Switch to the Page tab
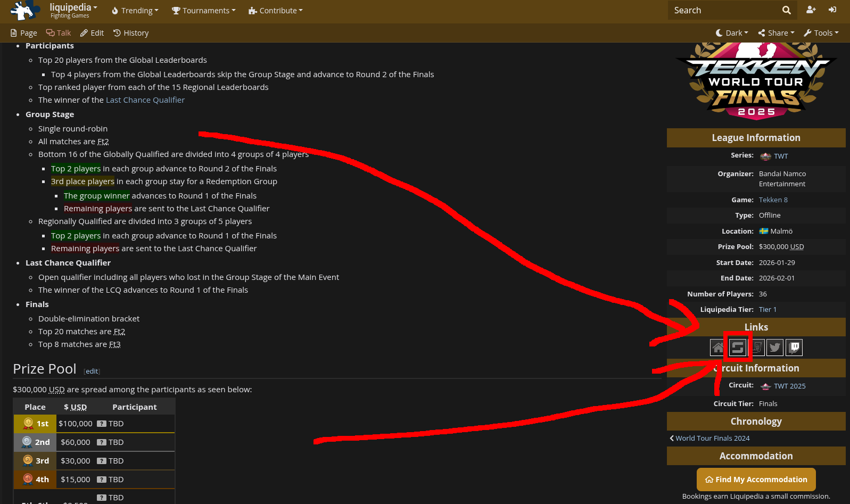The image size is (850, 504). coord(24,33)
